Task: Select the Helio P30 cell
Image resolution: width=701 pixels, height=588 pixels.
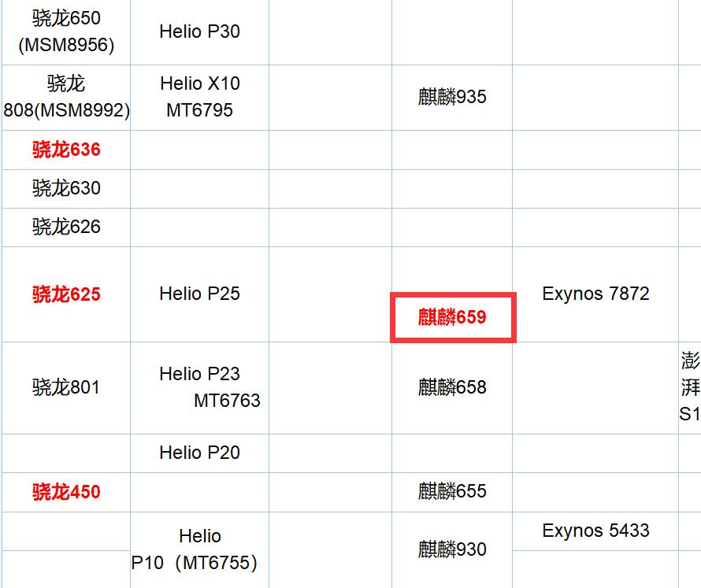Action: click(x=199, y=31)
